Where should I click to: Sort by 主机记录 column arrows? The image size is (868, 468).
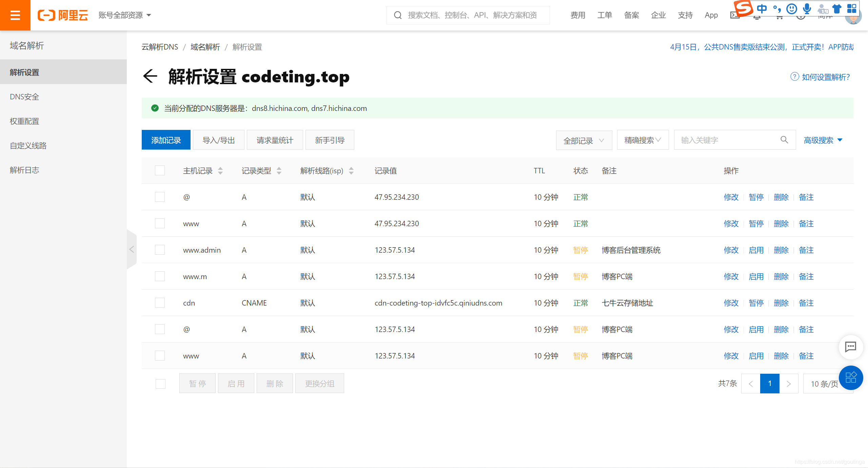[x=220, y=171]
